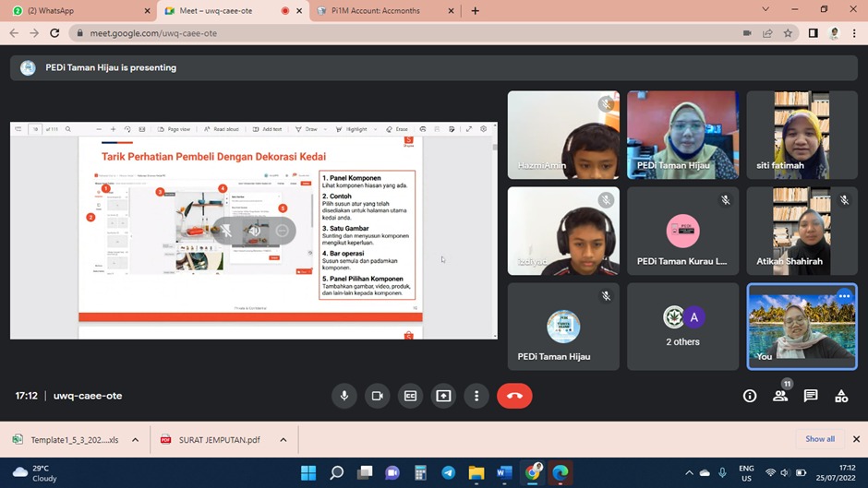Turn off the camera in Meet

(x=377, y=396)
